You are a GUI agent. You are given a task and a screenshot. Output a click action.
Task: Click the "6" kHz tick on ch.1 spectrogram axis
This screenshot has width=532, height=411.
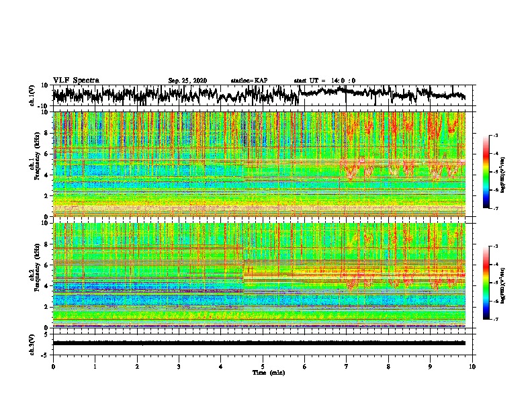pos(47,154)
